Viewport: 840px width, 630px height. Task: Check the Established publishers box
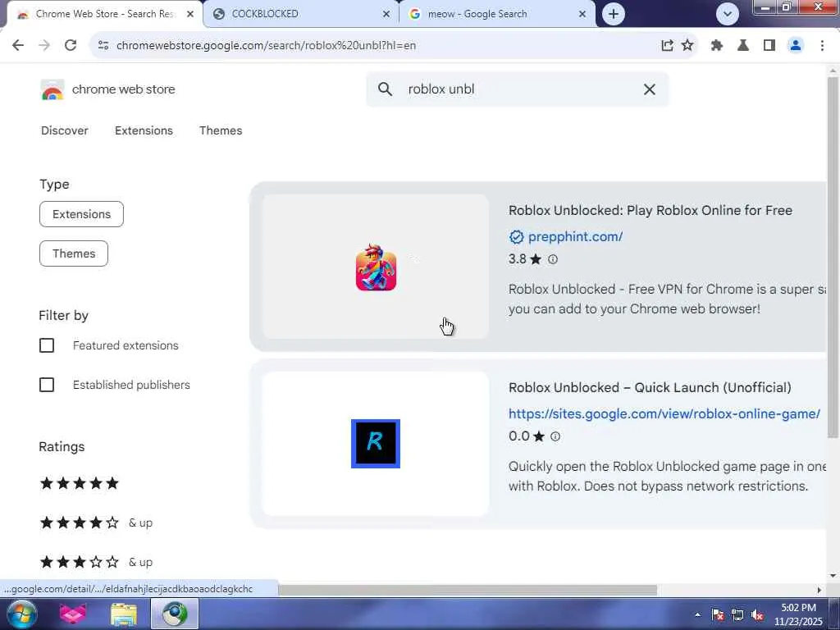click(47, 385)
